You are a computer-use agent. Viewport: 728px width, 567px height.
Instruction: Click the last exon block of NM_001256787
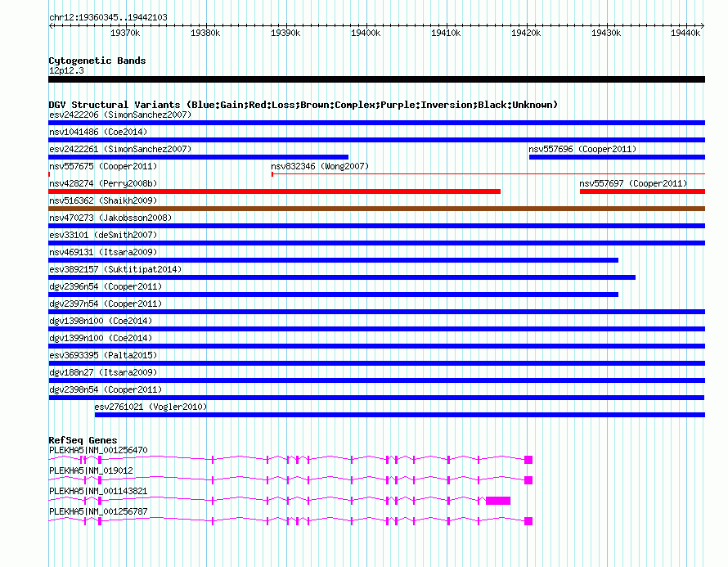tap(528, 521)
